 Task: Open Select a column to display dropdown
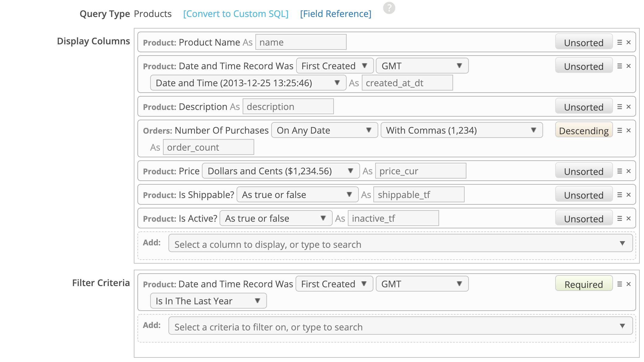(400, 244)
